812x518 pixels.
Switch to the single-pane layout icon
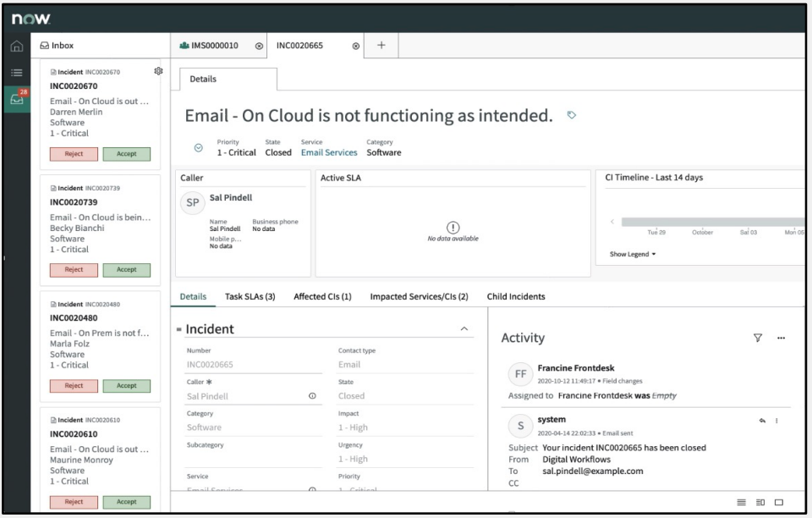779,503
